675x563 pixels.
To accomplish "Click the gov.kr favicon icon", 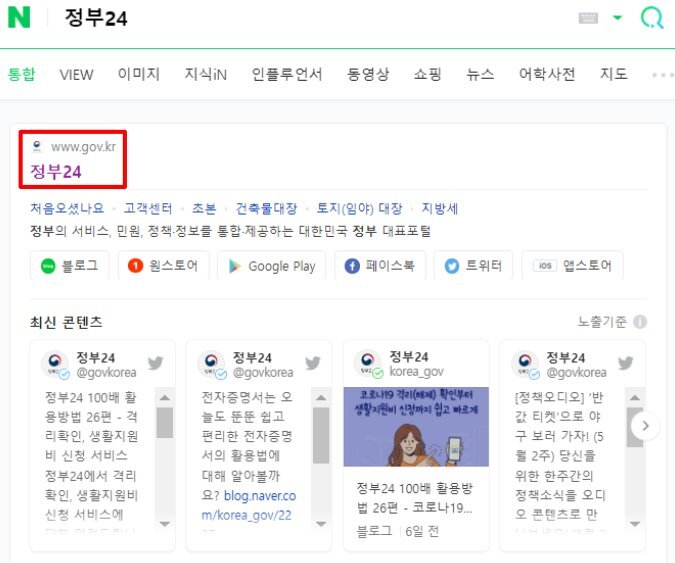I will [x=37, y=147].
